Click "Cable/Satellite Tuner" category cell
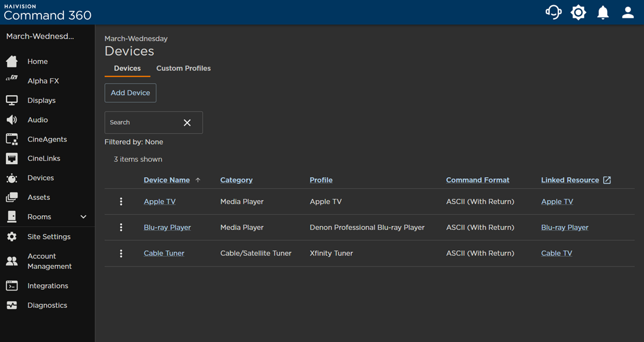644x342 pixels. (x=256, y=253)
